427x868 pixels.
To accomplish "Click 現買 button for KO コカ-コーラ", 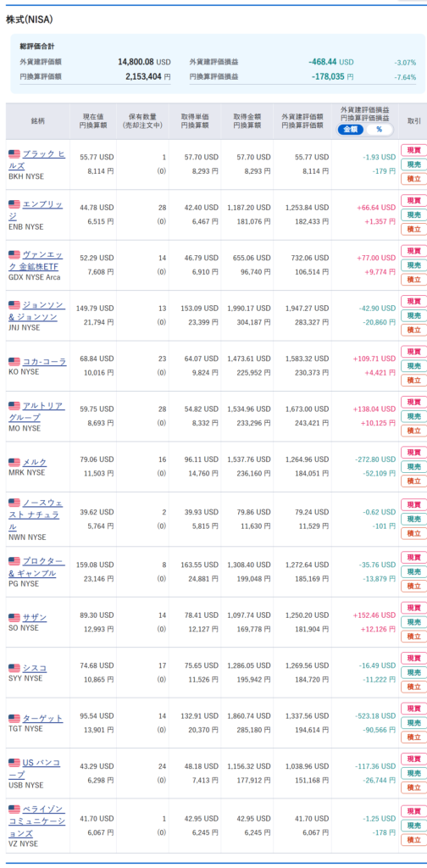I will 413,352.
